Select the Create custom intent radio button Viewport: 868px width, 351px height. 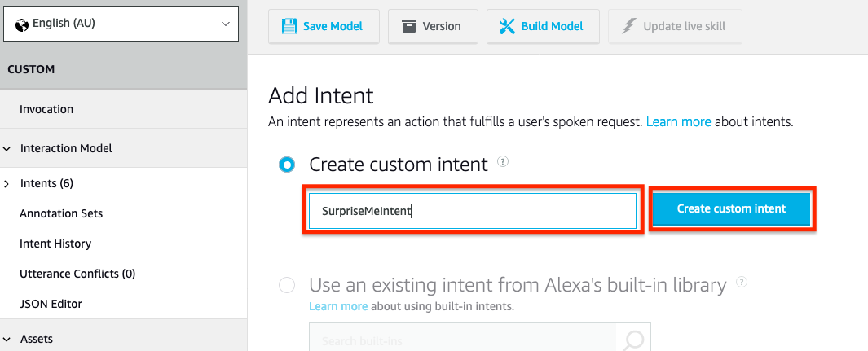(x=287, y=165)
